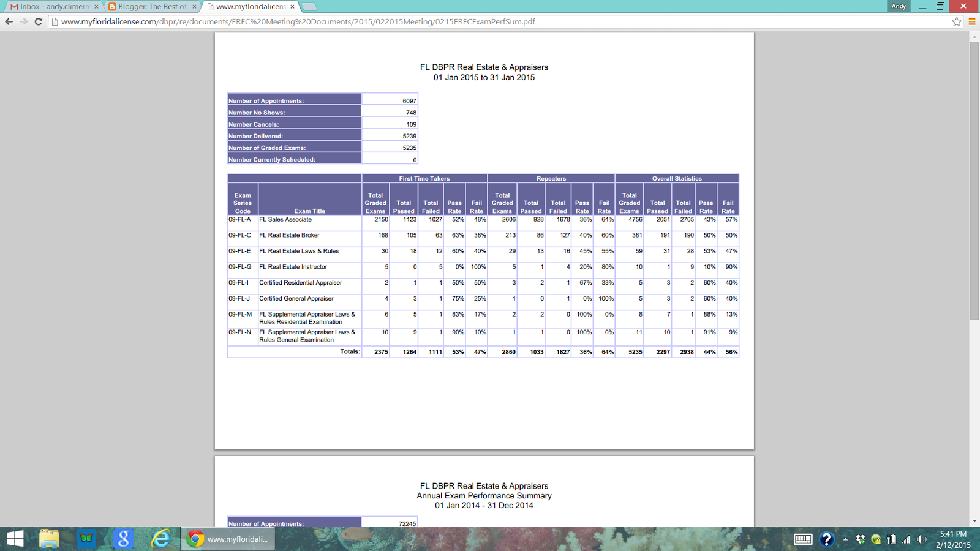The width and height of the screenshot is (980, 551).
Task: Switch to the Blogger: The Best of tab
Action: pyautogui.click(x=151, y=7)
